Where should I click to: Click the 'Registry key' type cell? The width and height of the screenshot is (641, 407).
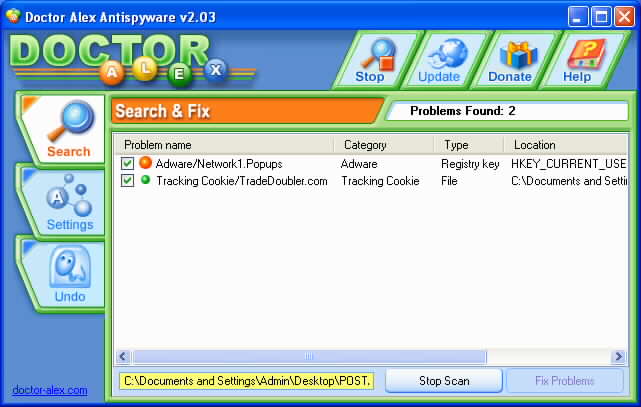pyautogui.click(x=470, y=164)
